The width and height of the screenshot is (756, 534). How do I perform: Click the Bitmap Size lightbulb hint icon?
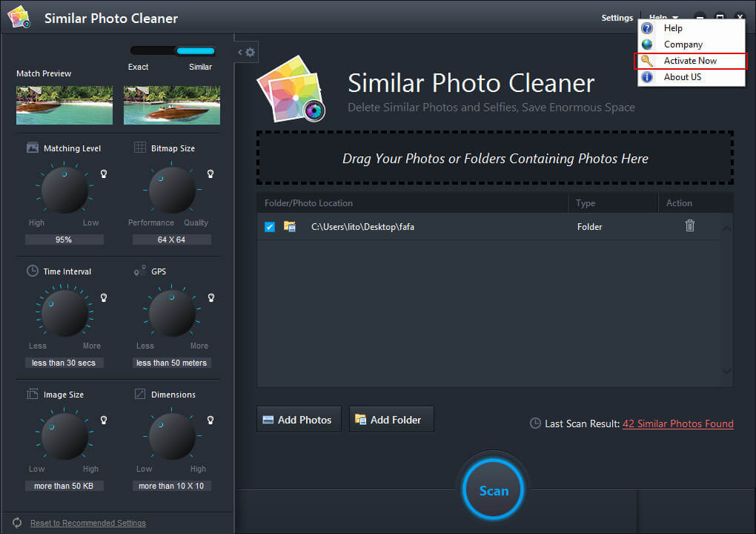(210, 174)
